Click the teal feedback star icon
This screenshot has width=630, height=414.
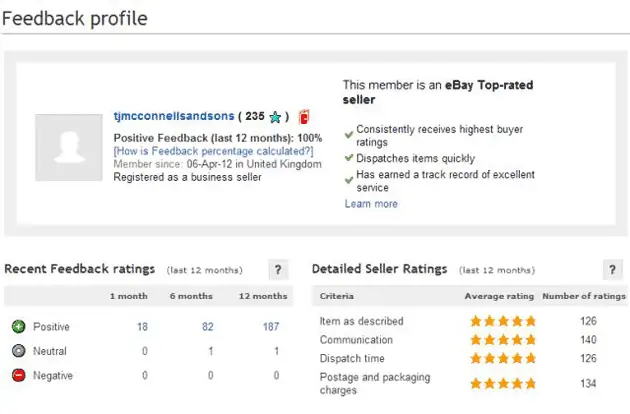coord(275,117)
